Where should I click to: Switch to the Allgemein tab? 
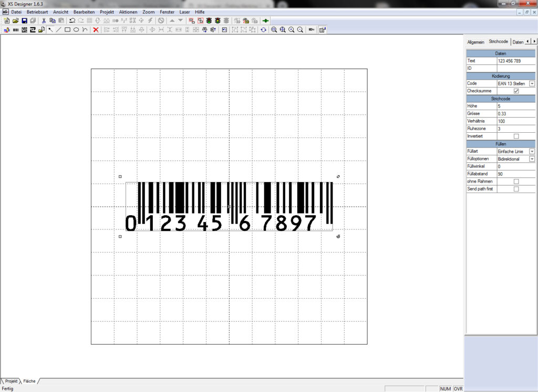(475, 42)
